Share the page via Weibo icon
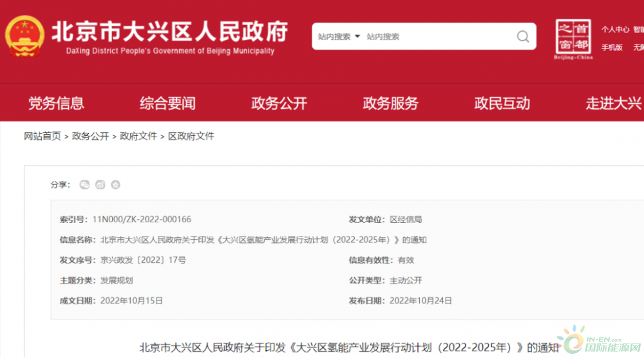This screenshot has height=357, width=644. 100,185
